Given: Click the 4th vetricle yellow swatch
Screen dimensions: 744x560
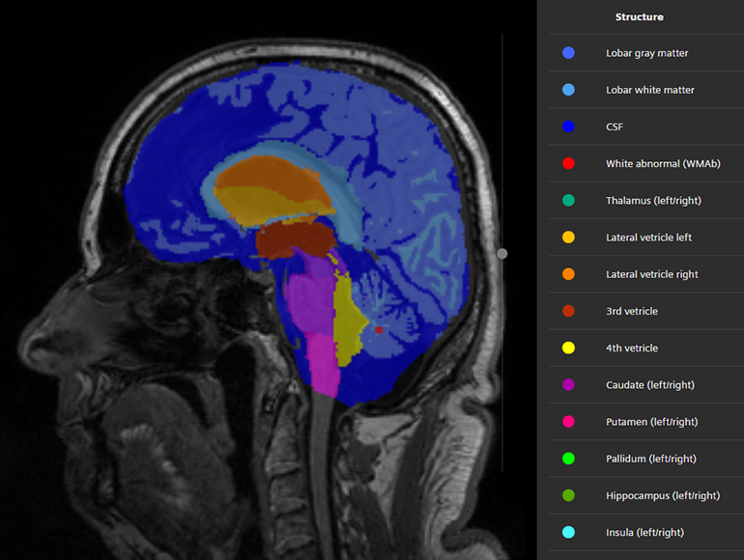Looking at the screenshot, I should point(568,348).
